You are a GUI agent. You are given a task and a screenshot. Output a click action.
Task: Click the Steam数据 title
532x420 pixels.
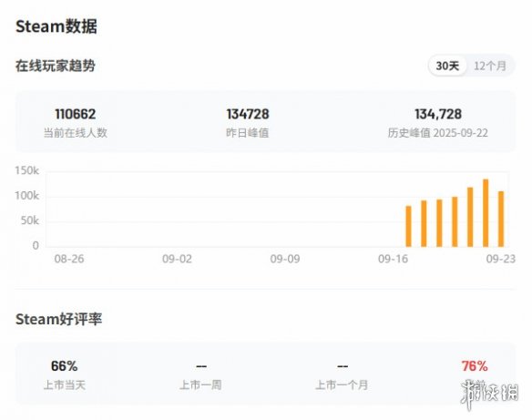(x=56, y=26)
